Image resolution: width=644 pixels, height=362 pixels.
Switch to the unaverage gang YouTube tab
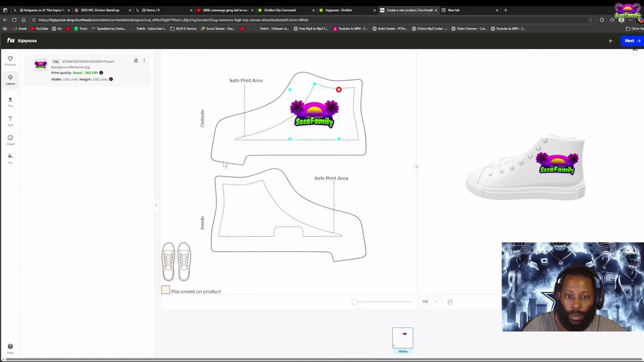pos(225,10)
